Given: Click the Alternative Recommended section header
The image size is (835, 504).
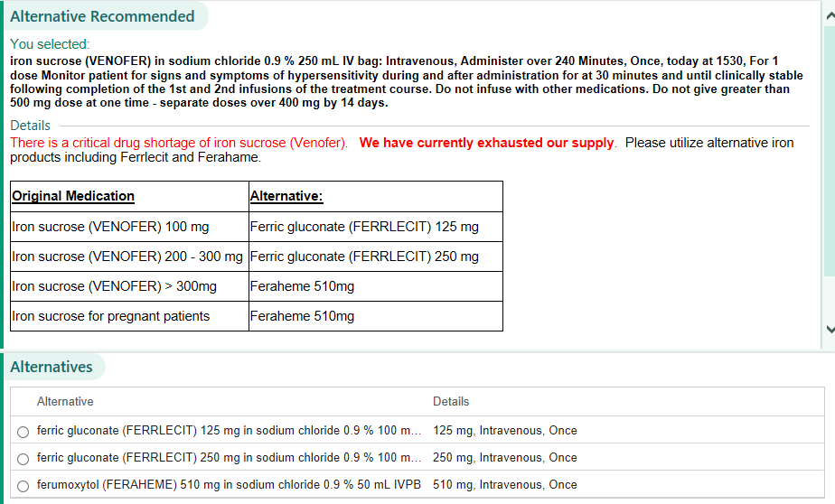Looking at the screenshot, I should pos(102,16).
